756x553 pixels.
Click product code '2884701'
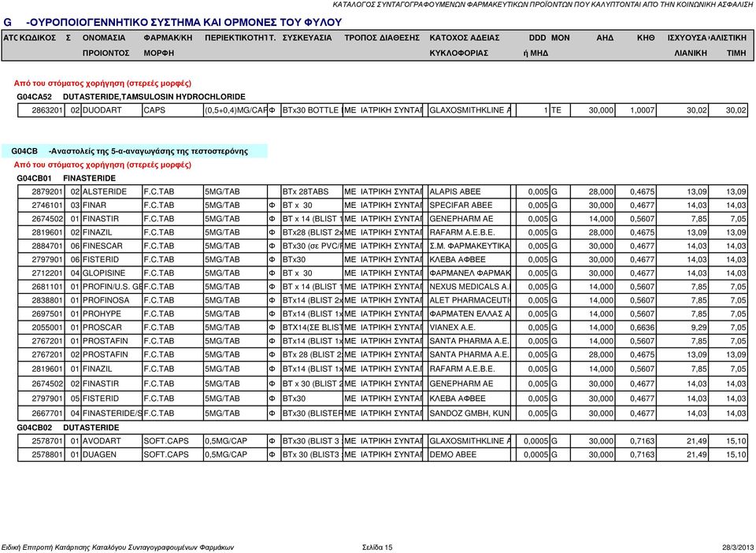click(x=47, y=246)
